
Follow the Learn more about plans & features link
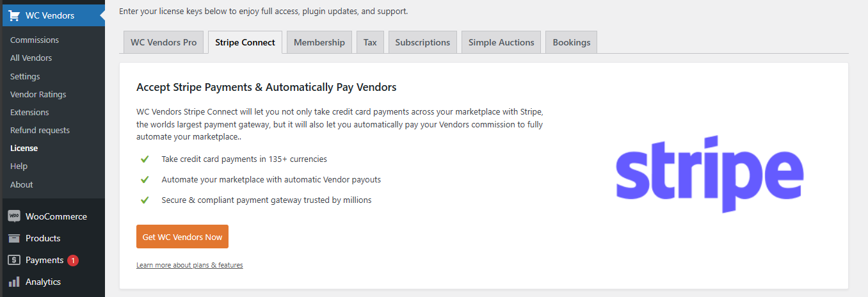pos(189,265)
